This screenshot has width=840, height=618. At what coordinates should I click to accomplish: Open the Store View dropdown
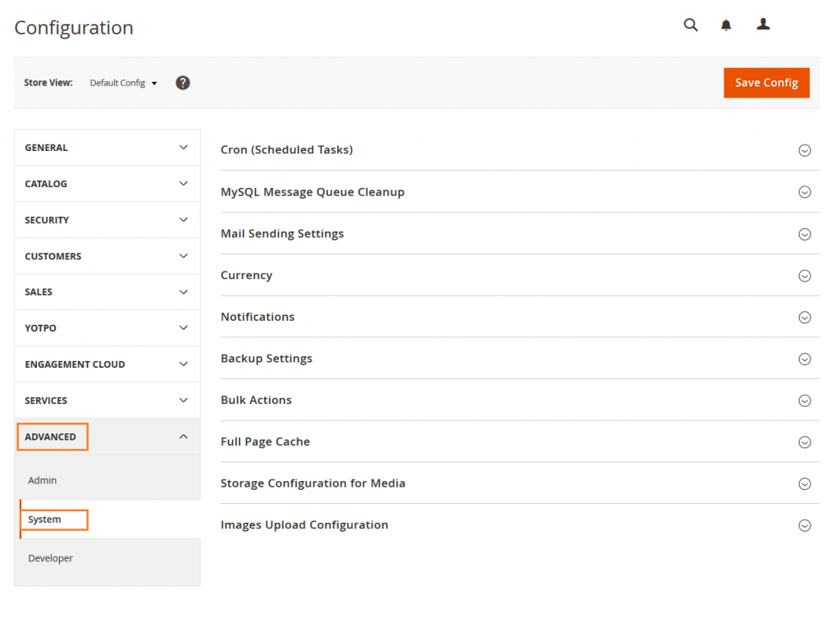click(x=123, y=82)
